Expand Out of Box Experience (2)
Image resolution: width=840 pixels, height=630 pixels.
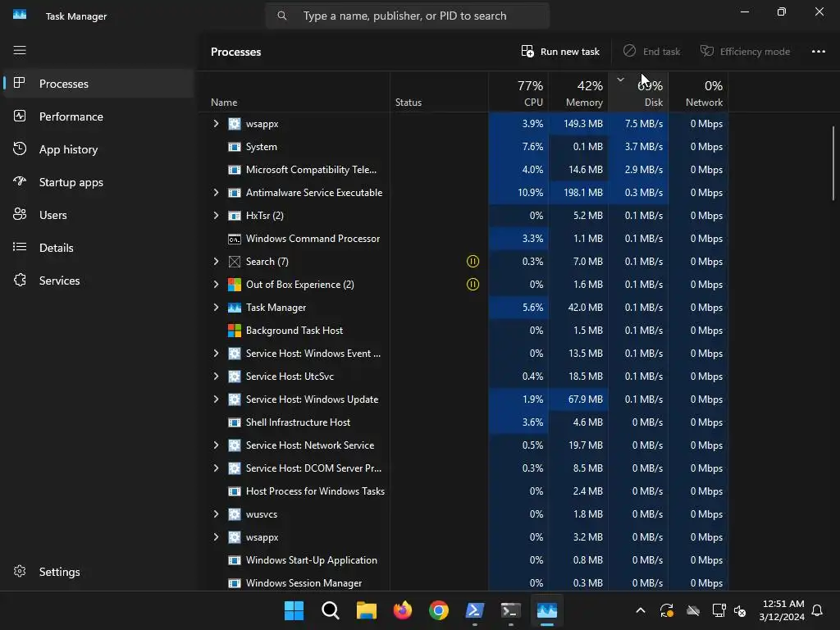coord(216,285)
